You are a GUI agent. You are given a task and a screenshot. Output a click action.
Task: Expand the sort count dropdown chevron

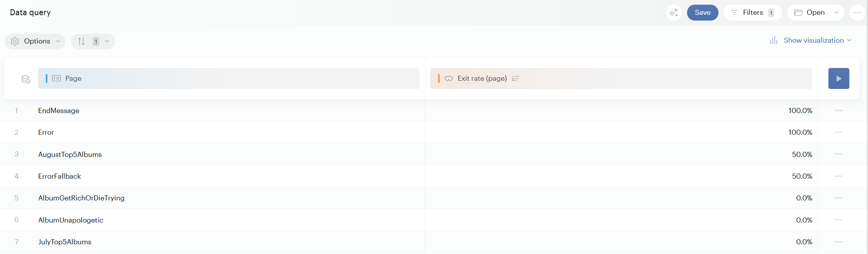(107, 41)
